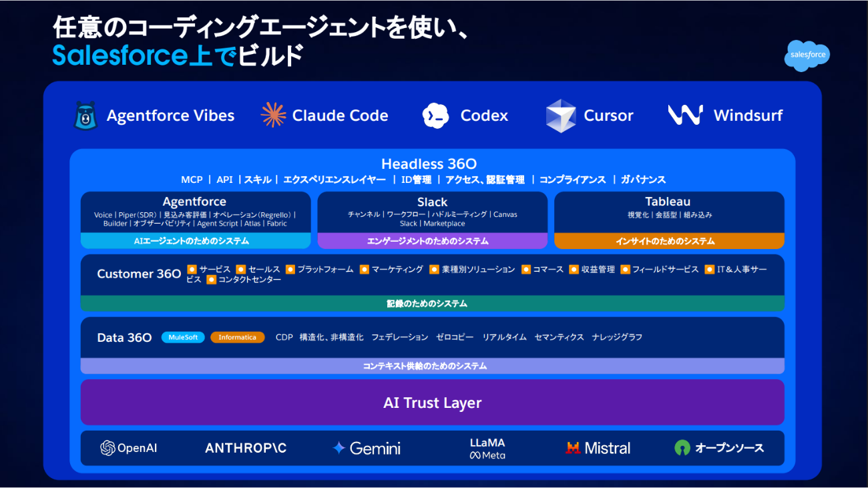Select リアルタイム in the Data 360 row
The height and width of the screenshot is (488, 868).
[504, 337]
